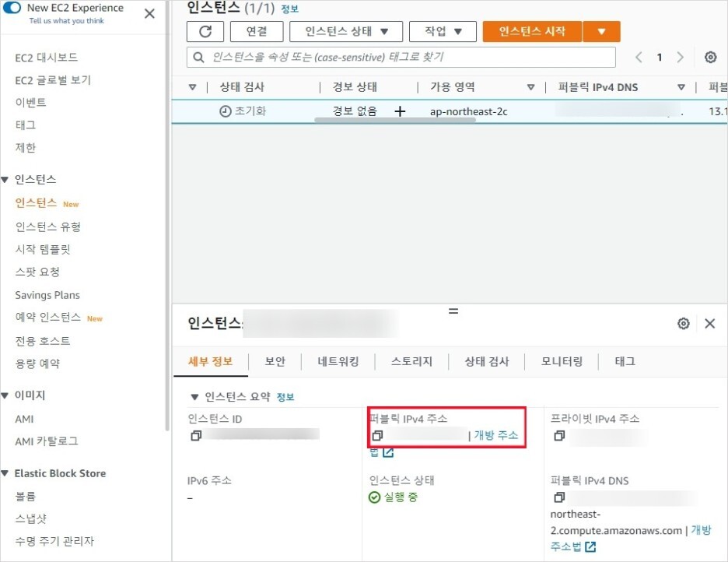Click the leftmost column sort arrow
Screen dimensions: 728x562
tap(192, 87)
